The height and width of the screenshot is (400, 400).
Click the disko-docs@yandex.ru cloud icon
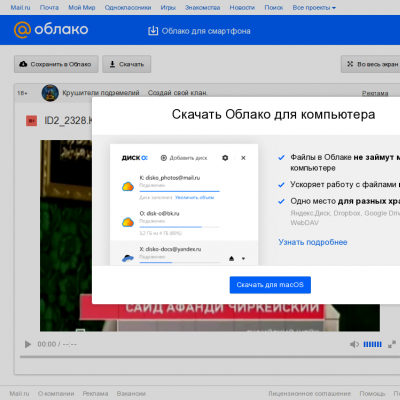[128, 258]
